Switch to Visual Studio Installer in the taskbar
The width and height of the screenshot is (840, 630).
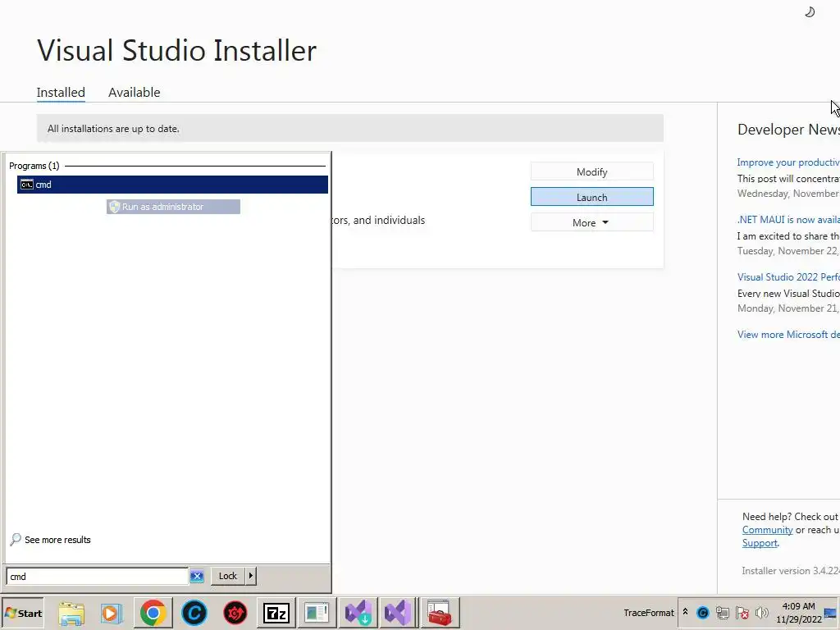[x=358, y=613]
